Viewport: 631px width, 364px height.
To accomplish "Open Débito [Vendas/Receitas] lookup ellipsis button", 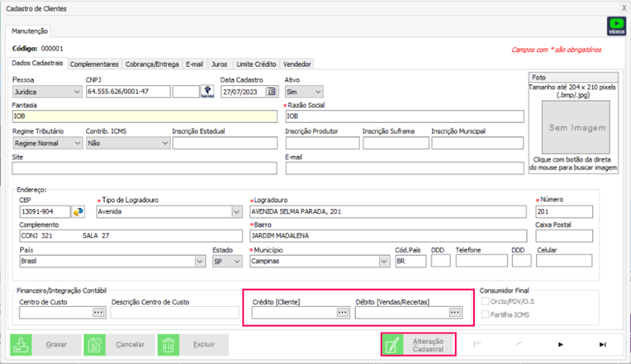I will (454, 313).
